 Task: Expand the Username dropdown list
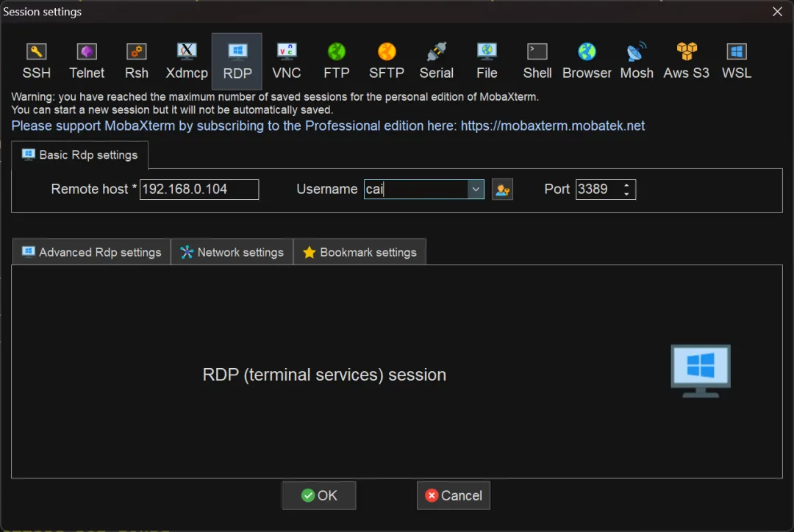[x=476, y=190]
